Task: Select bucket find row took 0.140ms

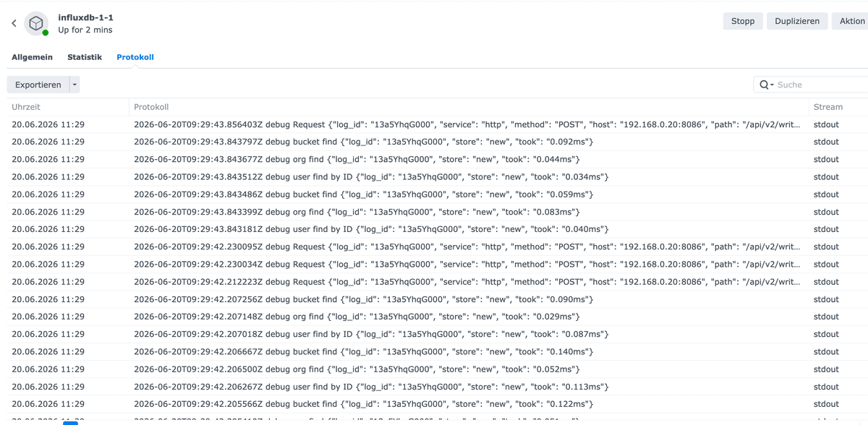Action: point(437,352)
